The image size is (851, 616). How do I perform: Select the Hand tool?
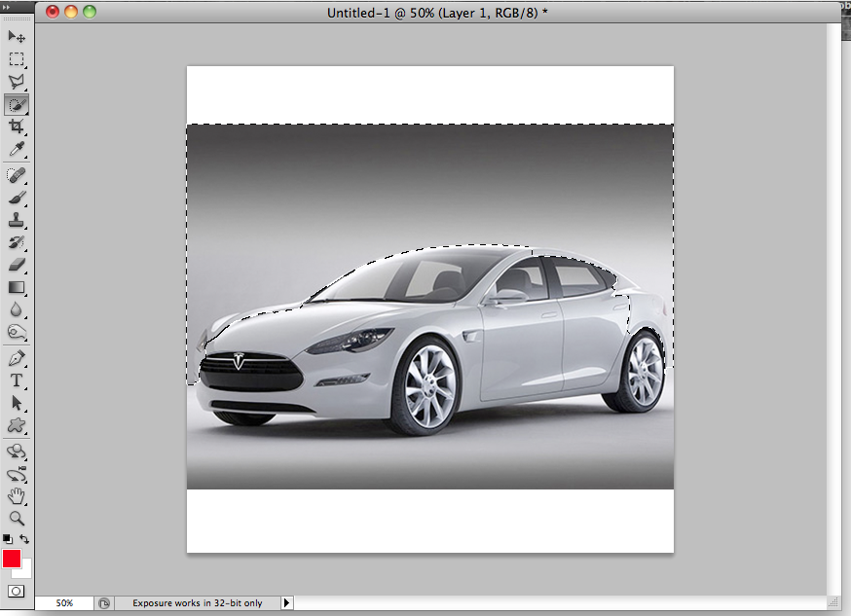[17, 496]
